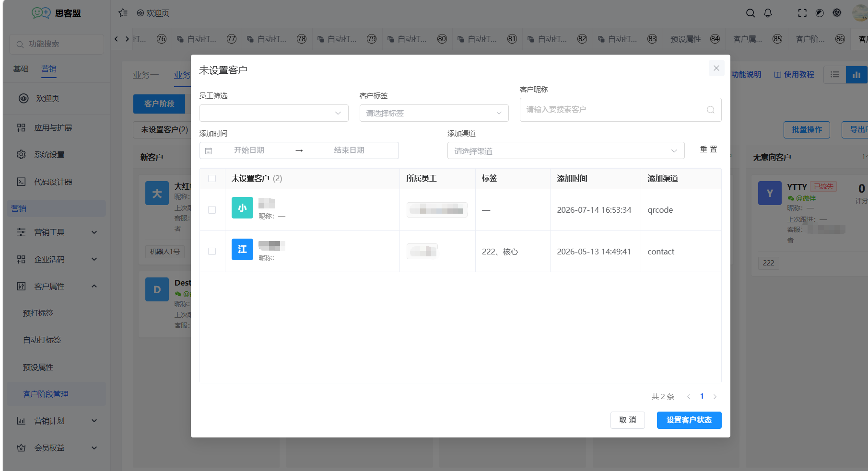Screen dimensions: 868x471
Task: Check the qrcode customer row checkbox
Action: (212, 210)
